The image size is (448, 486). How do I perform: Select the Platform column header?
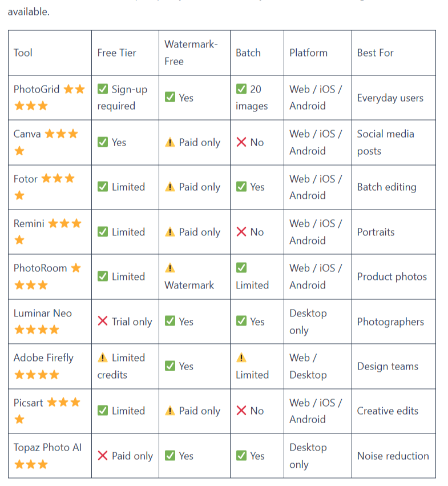308,53
